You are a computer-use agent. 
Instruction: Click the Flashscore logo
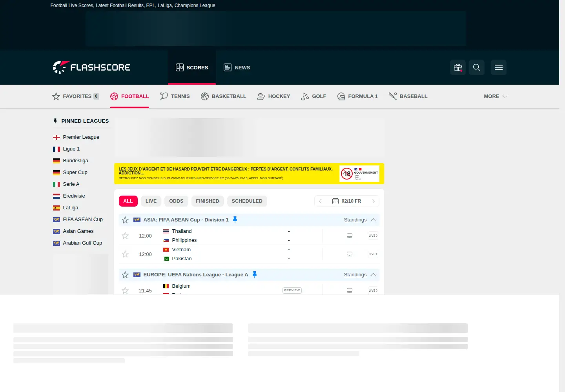pos(91,67)
